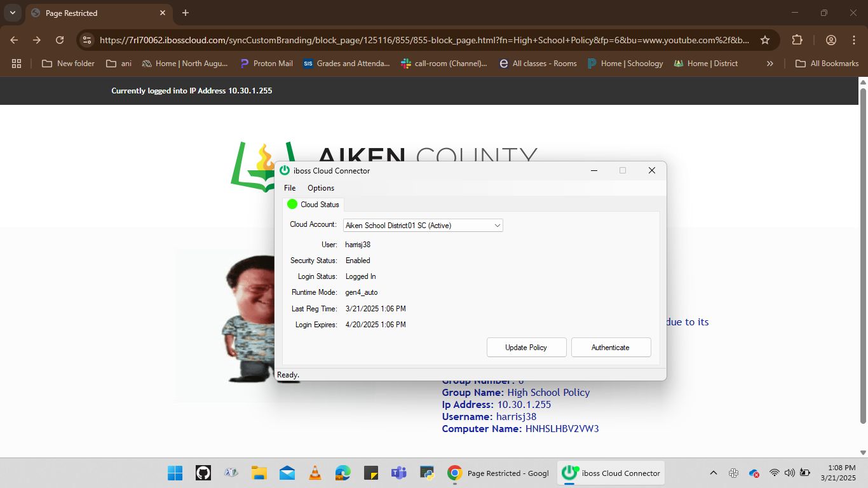This screenshot has height=488, width=868.
Task: Click the Chrome profile avatar icon
Action: pos(831,40)
